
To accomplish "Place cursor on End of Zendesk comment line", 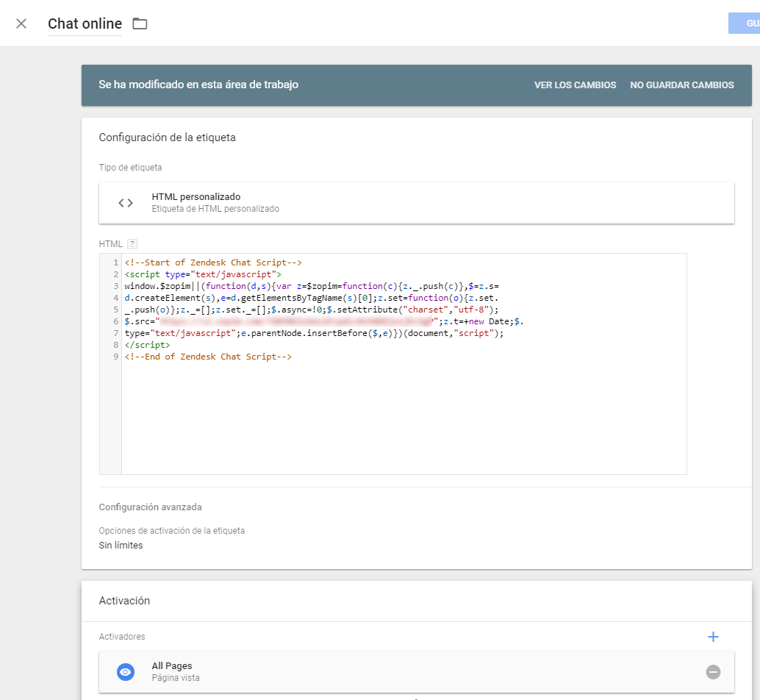I will click(x=208, y=357).
